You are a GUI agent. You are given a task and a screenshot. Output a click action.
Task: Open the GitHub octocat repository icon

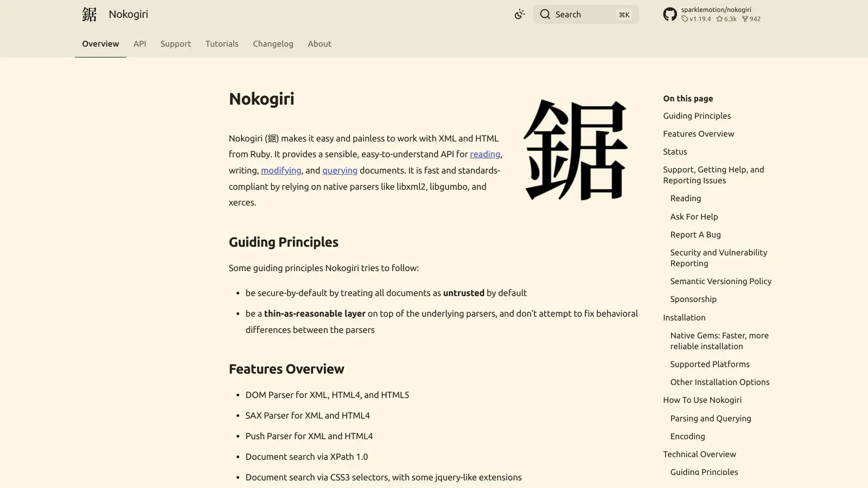[x=670, y=14]
